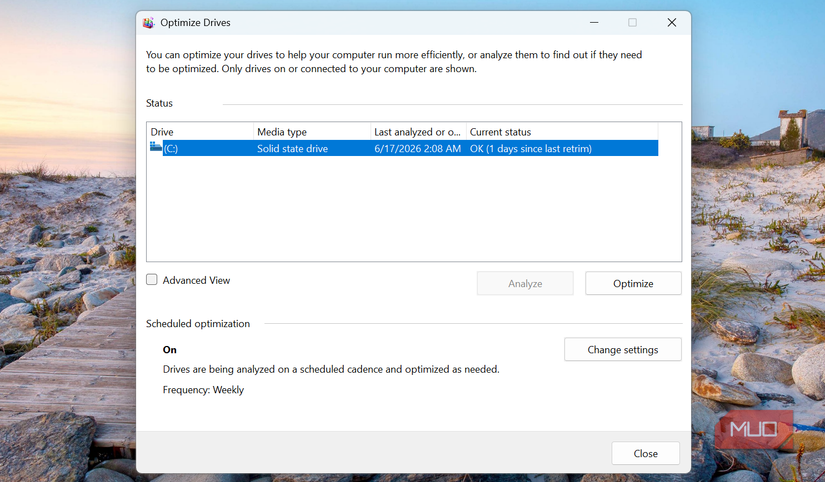Open Change settings for scheduled optimization
The height and width of the screenshot is (482, 825).
(x=622, y=350)
